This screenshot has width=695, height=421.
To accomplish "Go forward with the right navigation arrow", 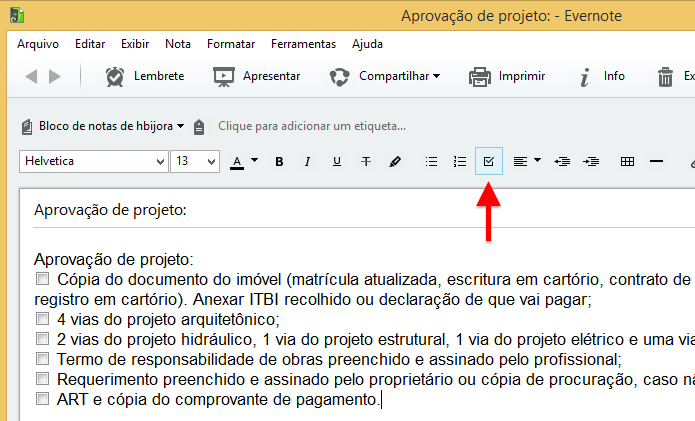I will pos(55,76).
